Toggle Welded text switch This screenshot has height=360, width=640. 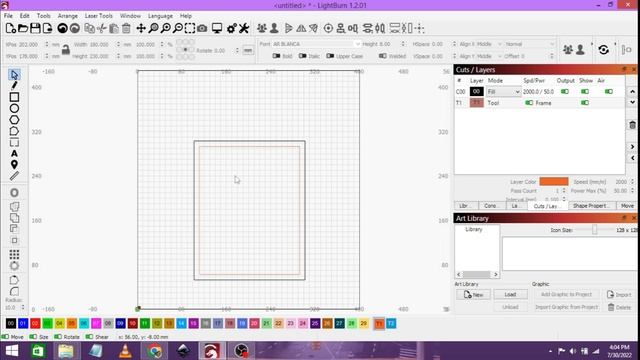[382, 56]
